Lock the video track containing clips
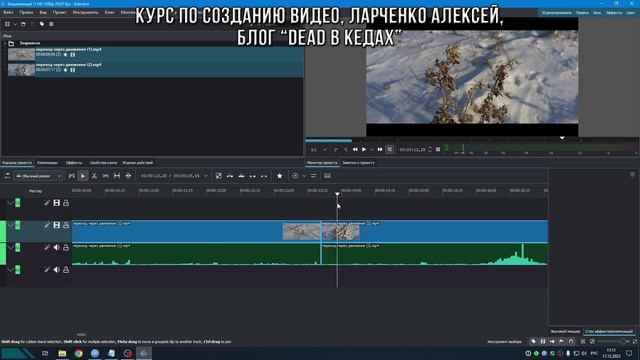The image size is (640, 360). coord(66,225)
